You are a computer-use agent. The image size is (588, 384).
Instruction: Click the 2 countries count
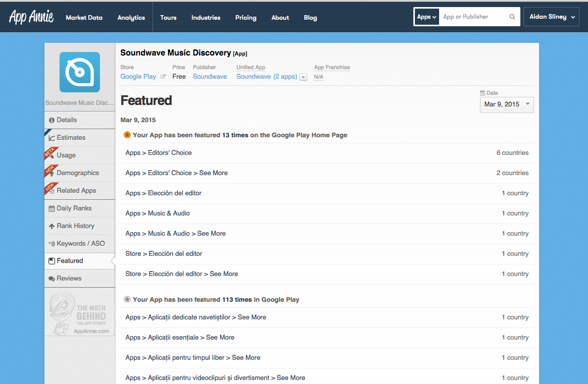point(512,173)
